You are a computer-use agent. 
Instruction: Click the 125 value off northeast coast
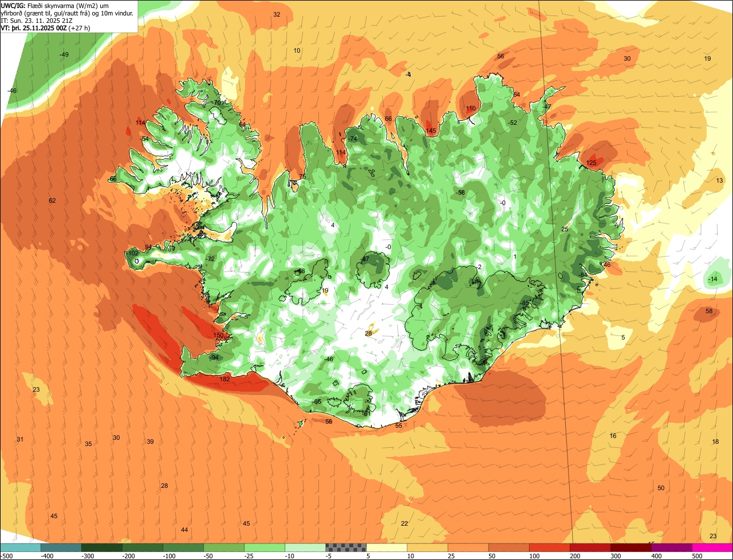[x=592, y=163]
